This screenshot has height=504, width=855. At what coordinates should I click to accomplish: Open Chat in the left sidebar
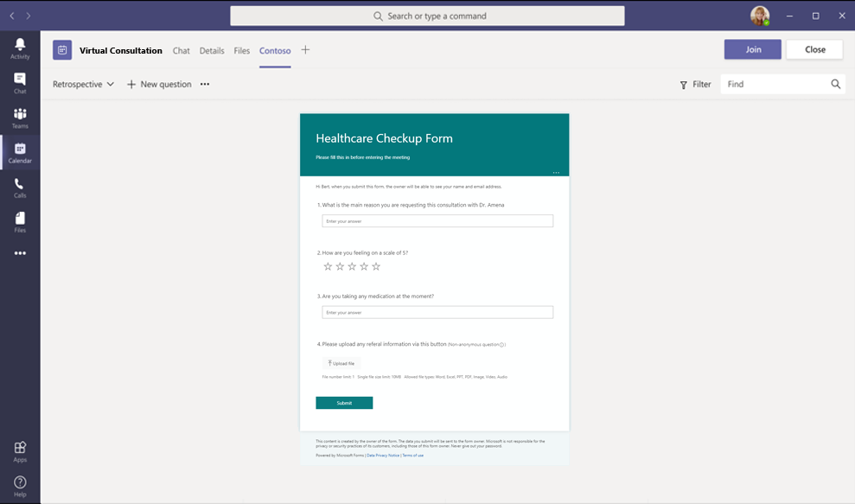(20, 84)
